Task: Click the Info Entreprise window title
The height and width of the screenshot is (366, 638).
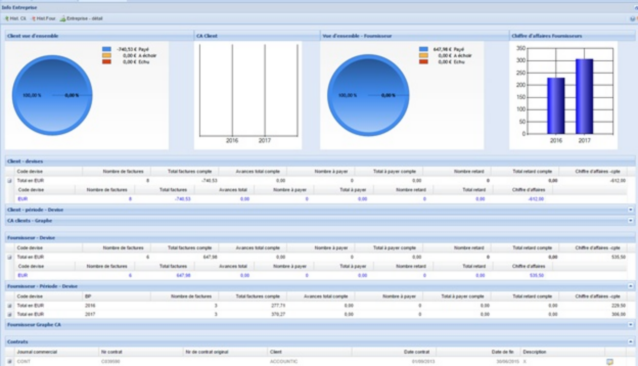Action: pyautogui.click(x=19, y=7)
